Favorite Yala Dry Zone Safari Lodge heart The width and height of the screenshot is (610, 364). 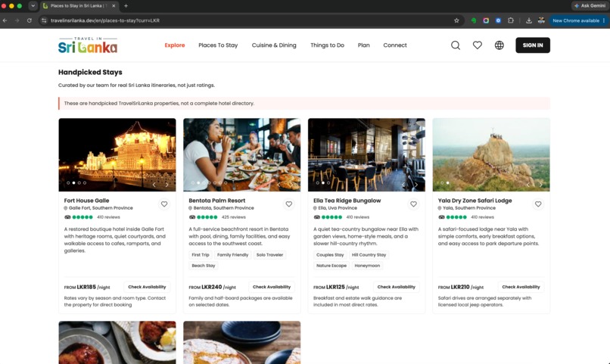pyautogui.click(x=538, y=204)
